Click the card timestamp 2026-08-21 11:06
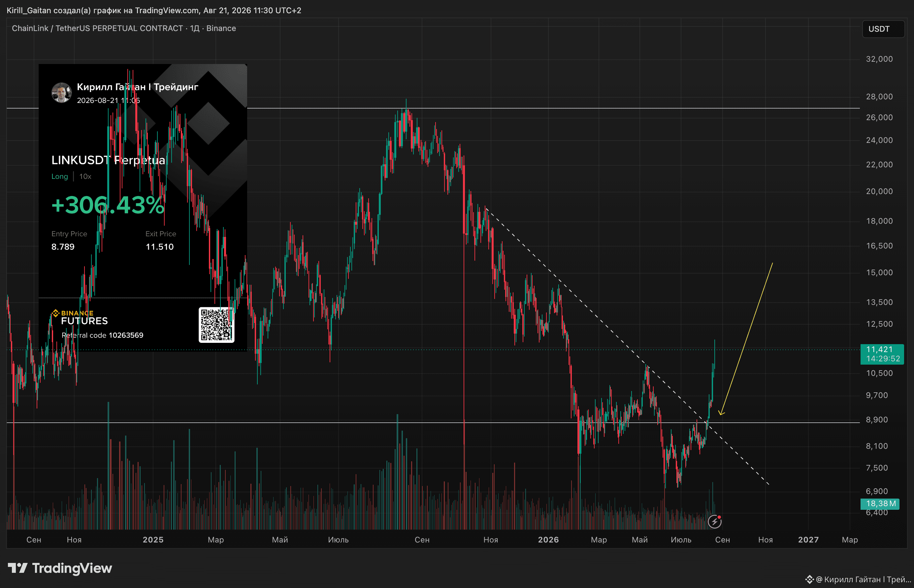Image resolution: width=914 pixels, height=588 pixels. 109,100
